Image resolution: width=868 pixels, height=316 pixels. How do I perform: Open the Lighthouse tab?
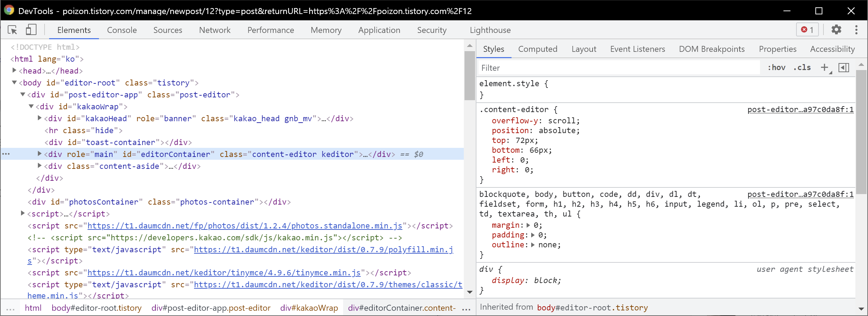pyautogui.click(x=490, y=30)
